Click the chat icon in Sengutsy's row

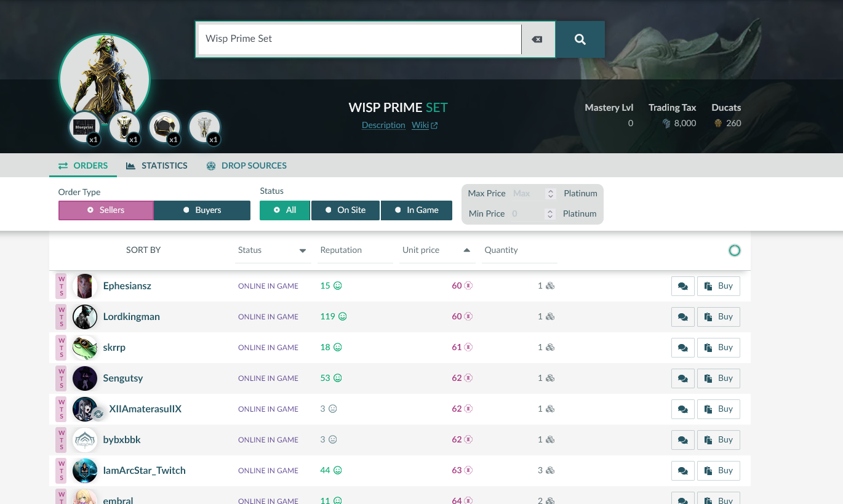coord(682,378)
